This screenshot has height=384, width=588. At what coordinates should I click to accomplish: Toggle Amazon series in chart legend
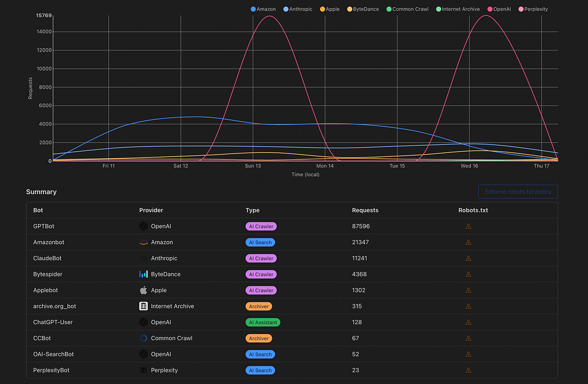click(263, 9)
